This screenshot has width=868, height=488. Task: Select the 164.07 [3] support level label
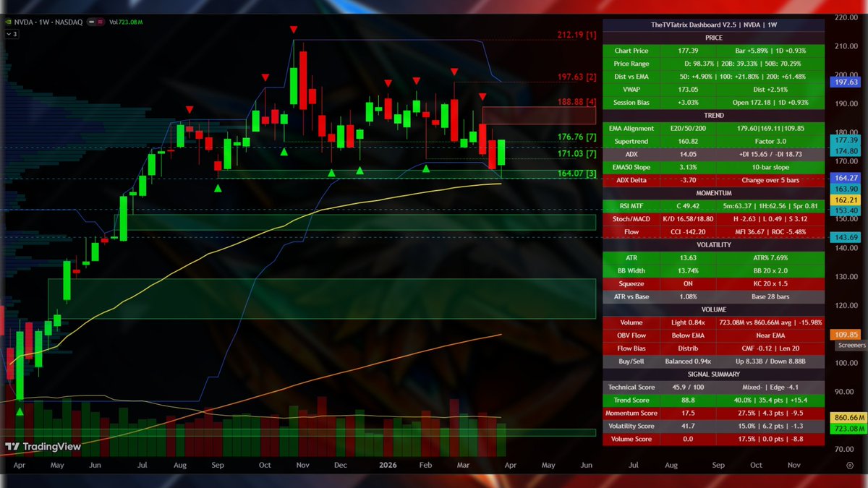click(x=576, y=174)
